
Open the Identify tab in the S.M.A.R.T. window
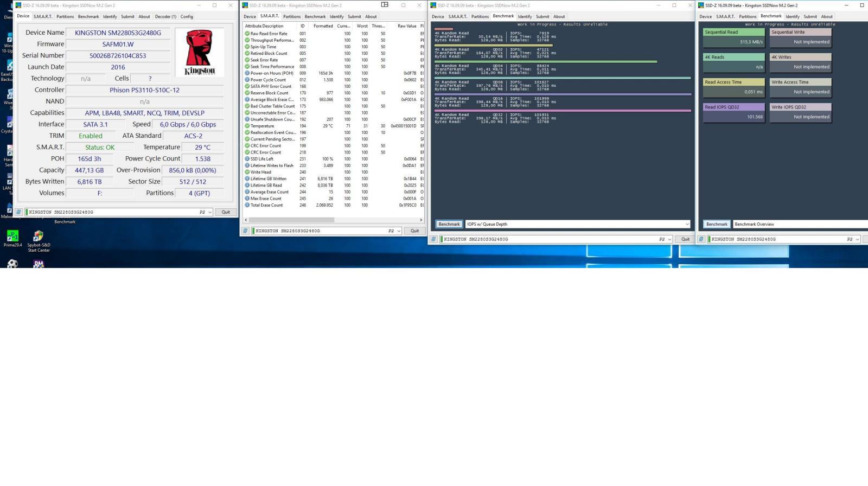pos(336,16)
